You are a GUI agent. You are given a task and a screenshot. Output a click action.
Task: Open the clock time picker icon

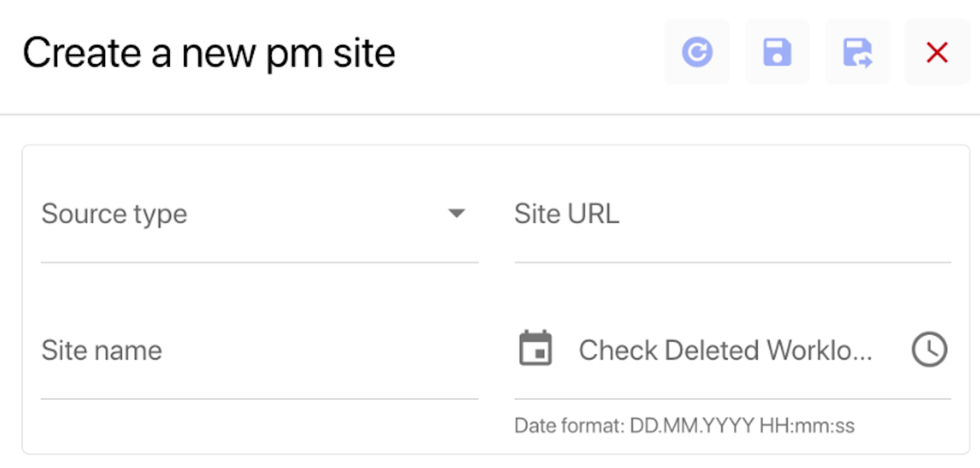(930, 349)
